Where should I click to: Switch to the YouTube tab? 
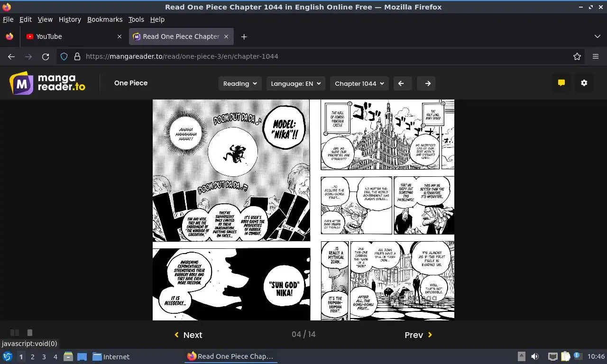coord(74,36)
